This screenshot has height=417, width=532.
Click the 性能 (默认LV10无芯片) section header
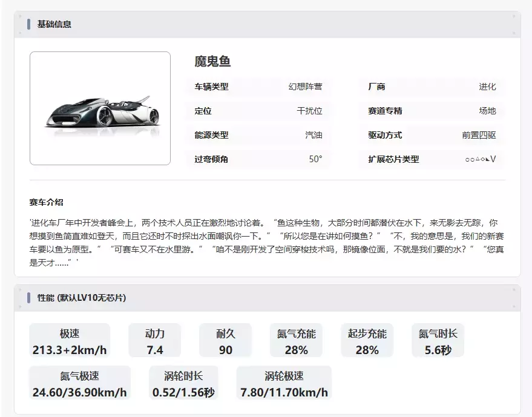82,298
